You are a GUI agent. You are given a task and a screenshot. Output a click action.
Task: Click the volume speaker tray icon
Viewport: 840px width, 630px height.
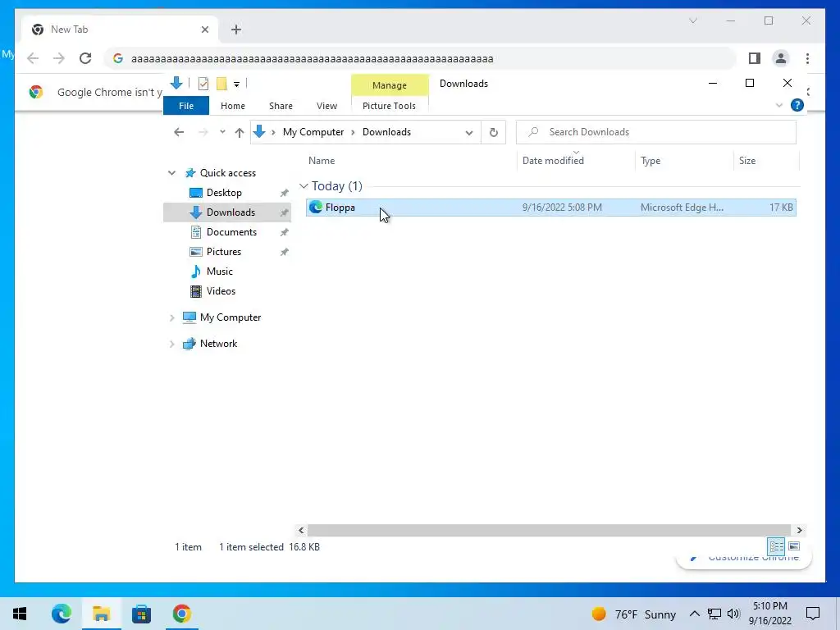(733, 614)
